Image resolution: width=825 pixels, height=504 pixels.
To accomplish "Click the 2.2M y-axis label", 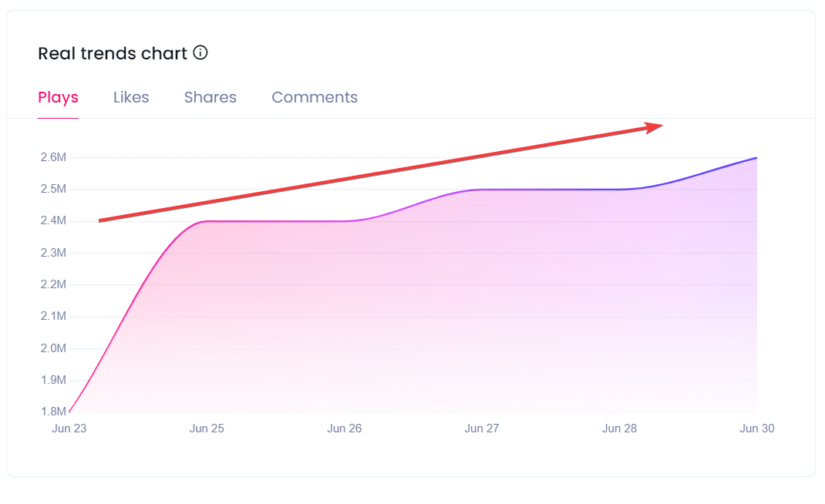I will (53, 284).
